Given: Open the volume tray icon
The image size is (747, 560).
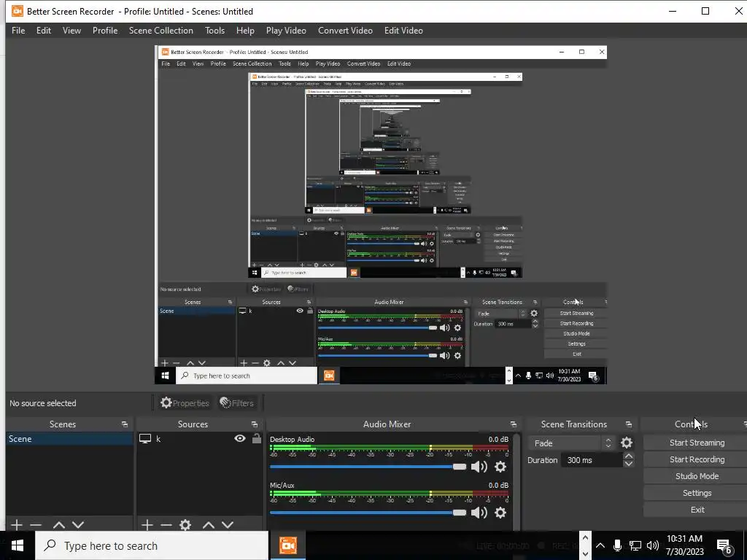Looking at the screenshot, I should pos(653,545).
